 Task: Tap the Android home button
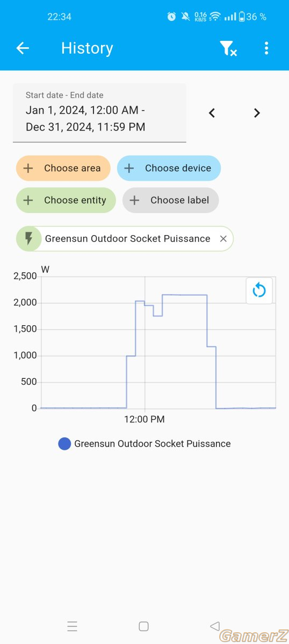click(143, 626)
